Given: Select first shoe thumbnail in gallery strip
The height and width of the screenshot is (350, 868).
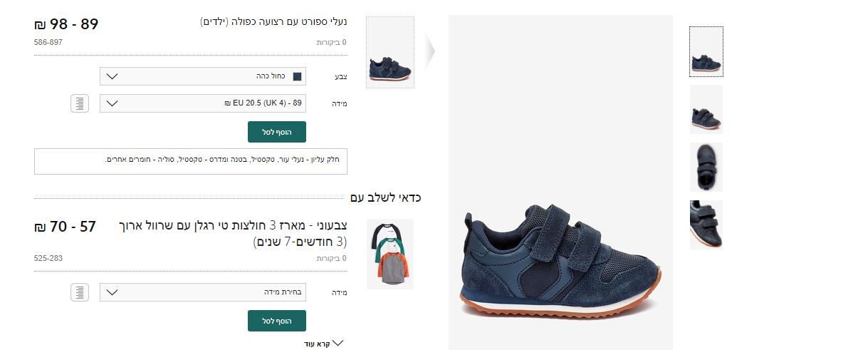Looking at the screenshot, I should 706,51.
